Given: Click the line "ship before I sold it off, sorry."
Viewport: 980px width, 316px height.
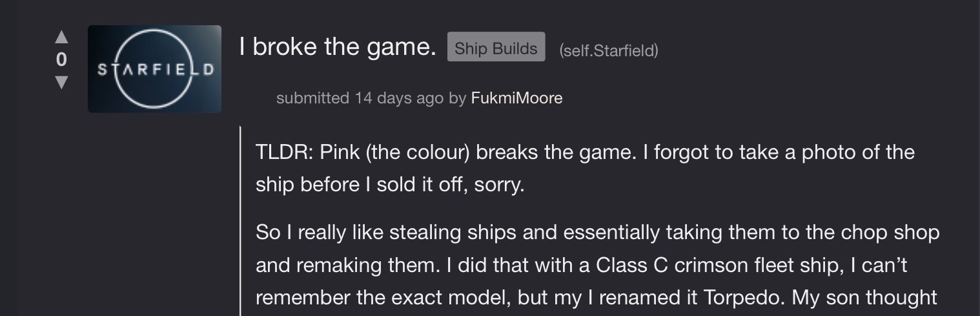Looking at the screenshot, I should tap(390, 185).
